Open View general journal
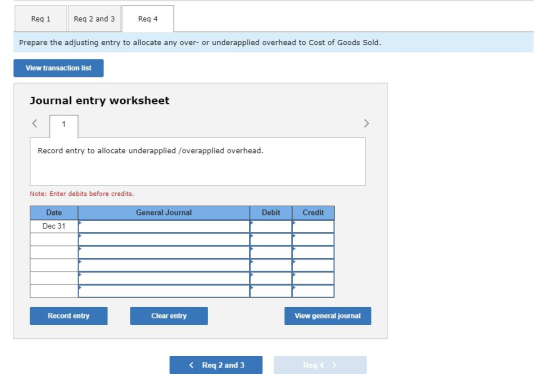 pyautogui.click(x=328, y=316)
